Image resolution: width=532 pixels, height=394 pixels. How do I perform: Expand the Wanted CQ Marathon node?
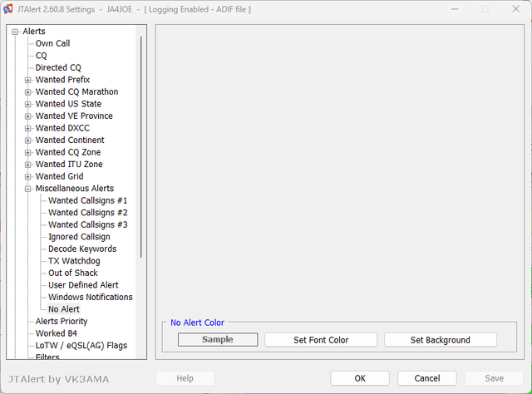click(27, 92)
